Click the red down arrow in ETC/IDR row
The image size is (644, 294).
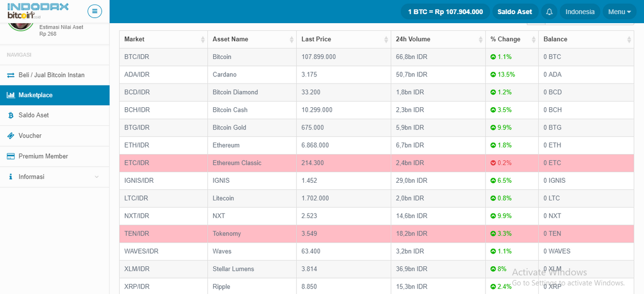click(493, 163)
